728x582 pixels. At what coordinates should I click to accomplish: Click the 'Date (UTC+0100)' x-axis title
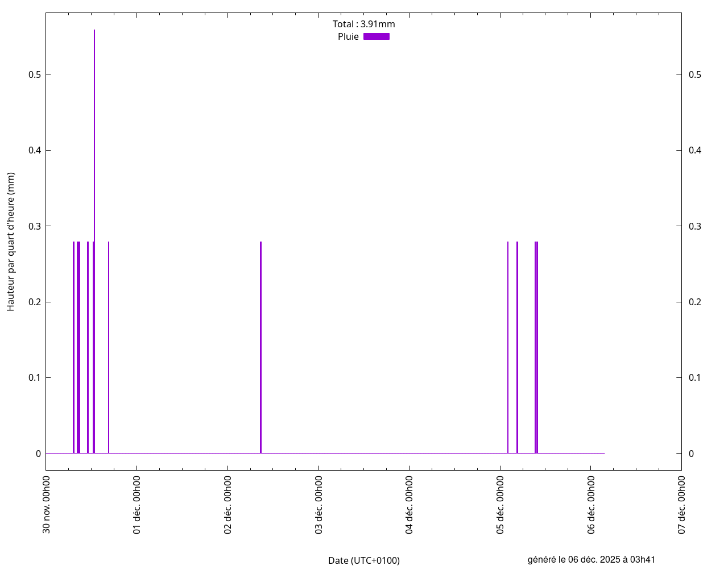[x=363, y=560]
